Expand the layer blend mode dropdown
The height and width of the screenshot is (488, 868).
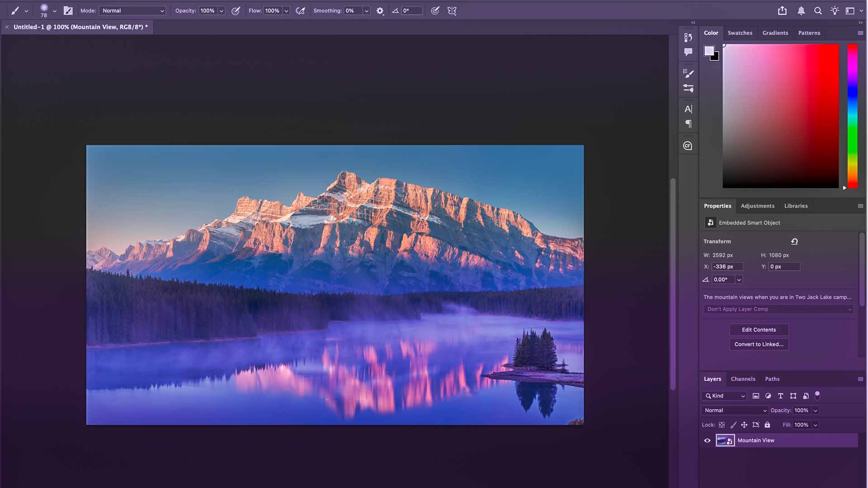735,410
